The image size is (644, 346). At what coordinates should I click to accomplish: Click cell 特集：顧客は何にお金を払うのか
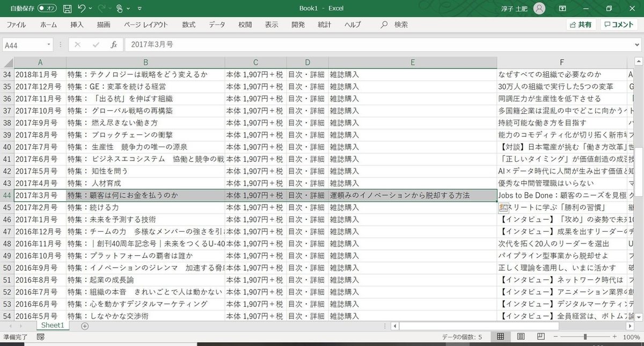(145, 195)
